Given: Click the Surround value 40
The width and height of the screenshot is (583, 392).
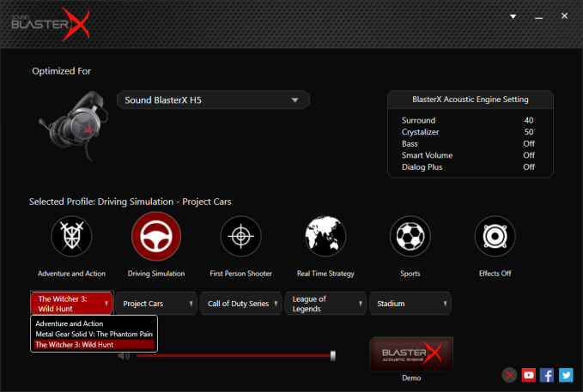Looking at the screenshot, I should [529, 120].
